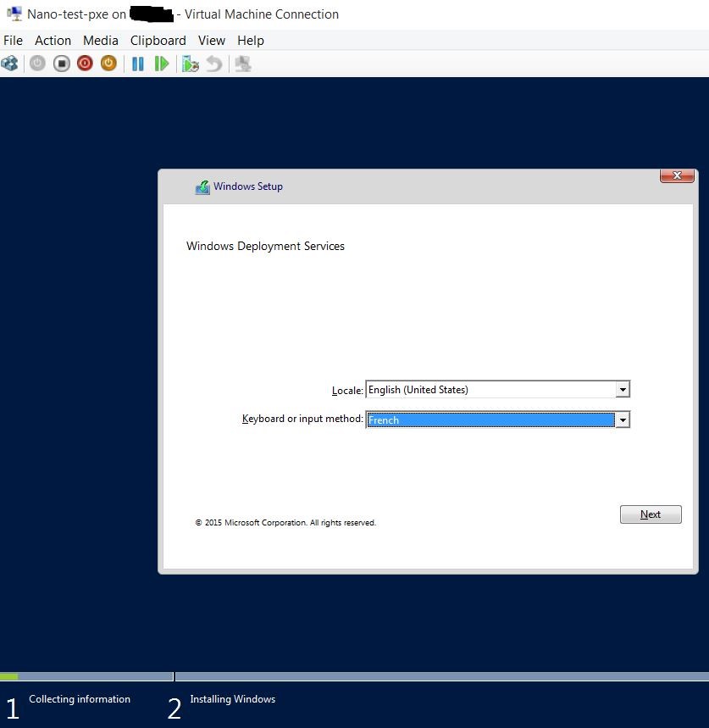Click the Windows Setup dialog icon
This screenshot has height=728, width=709.
202,186
